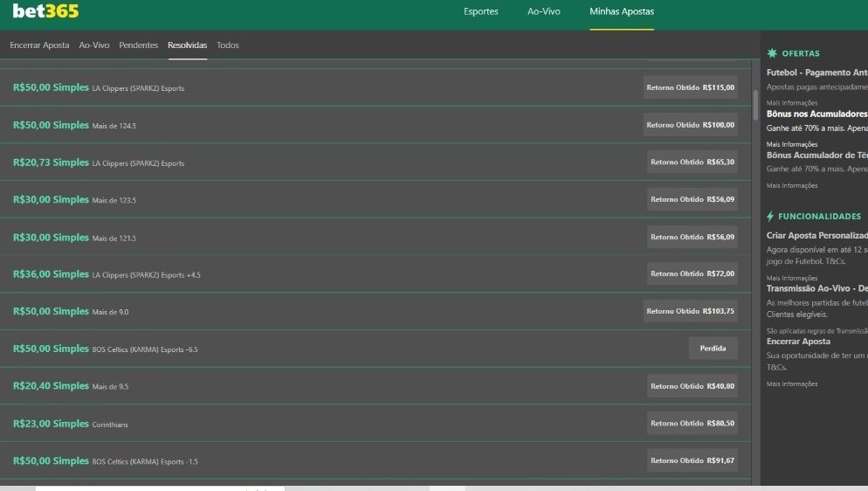Image resolution: width=868 pixels, height=491 pixels.
Task: Click the Funcionalidades lightning icon
Action: click(x=770, y=216)
